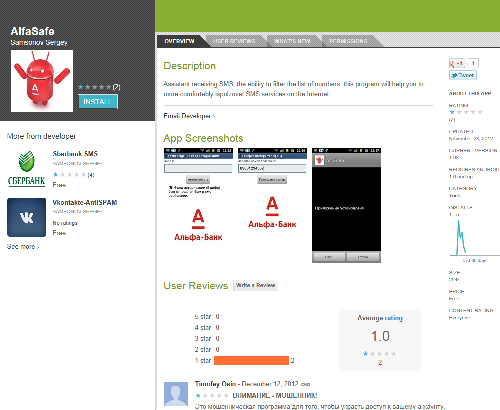This screenshot has width=500, height=410.
Task: Open the black screen app screenshot
Action: [346, 205]
